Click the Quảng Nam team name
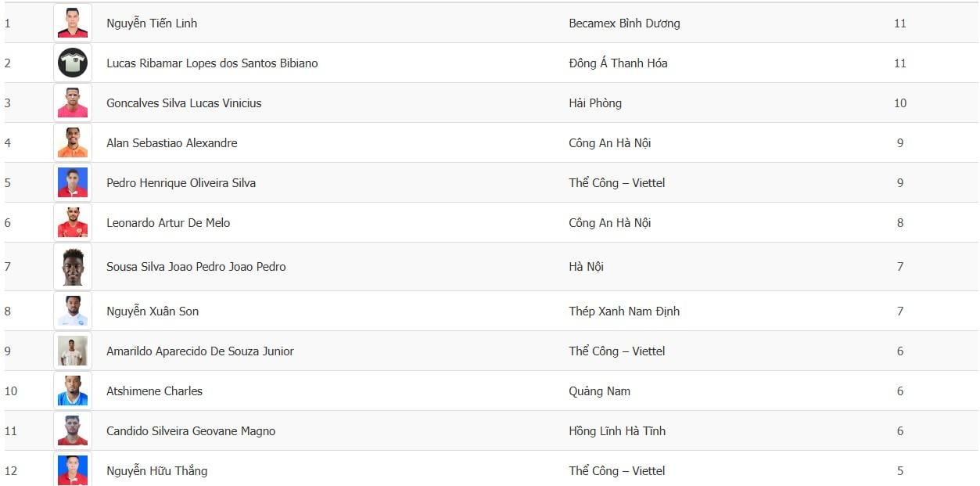 coord(599,391)
